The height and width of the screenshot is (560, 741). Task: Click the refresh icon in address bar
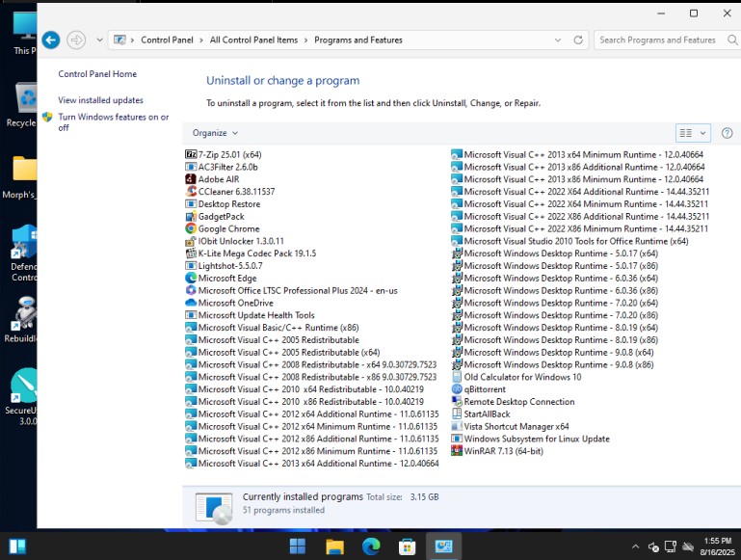[578, 40]
